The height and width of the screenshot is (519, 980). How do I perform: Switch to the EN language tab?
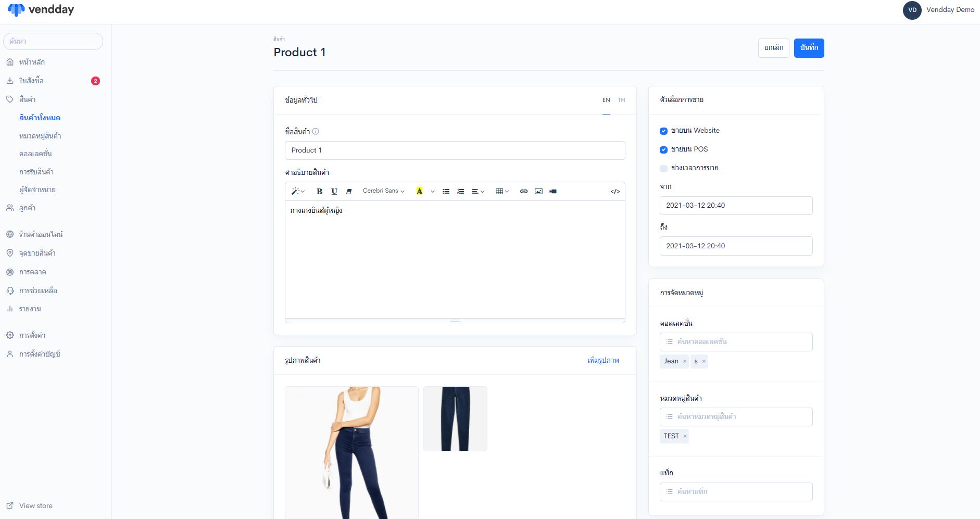606,100
